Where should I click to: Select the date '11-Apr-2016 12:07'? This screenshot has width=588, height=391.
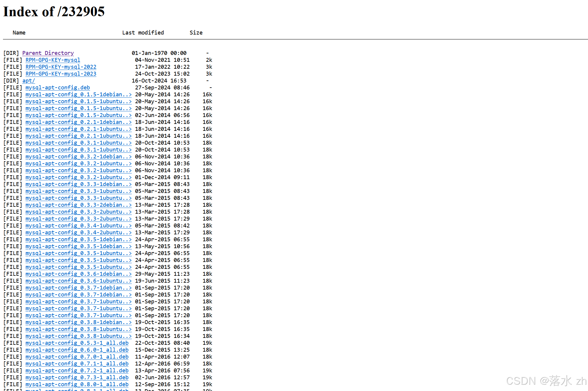click(162, 357)
